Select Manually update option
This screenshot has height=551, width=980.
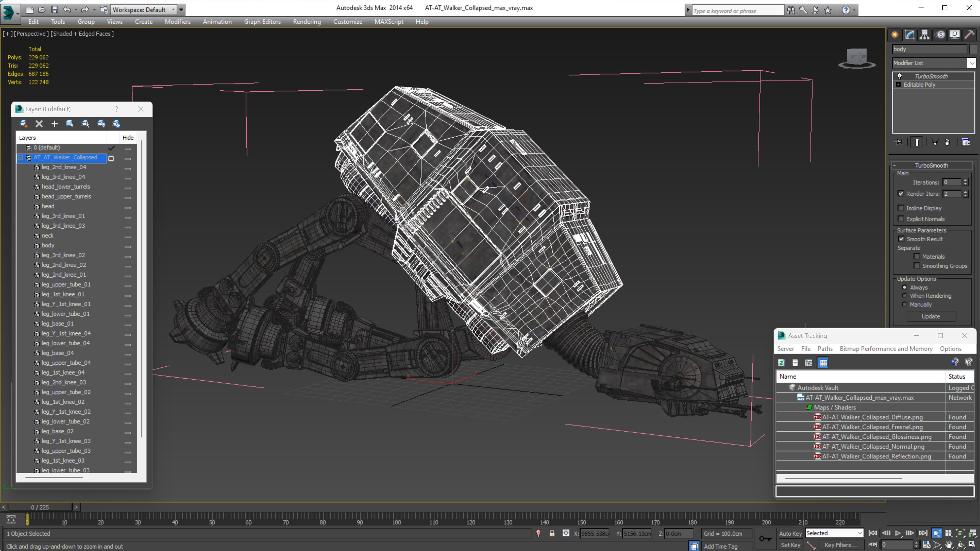pos(905,304)
